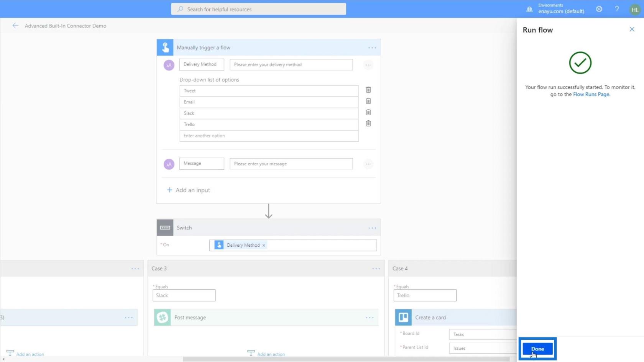The width and height of the screenshot is (644, 362).
Task: Open the Case 3 ellipsis menu
Action: coord(376,269)
